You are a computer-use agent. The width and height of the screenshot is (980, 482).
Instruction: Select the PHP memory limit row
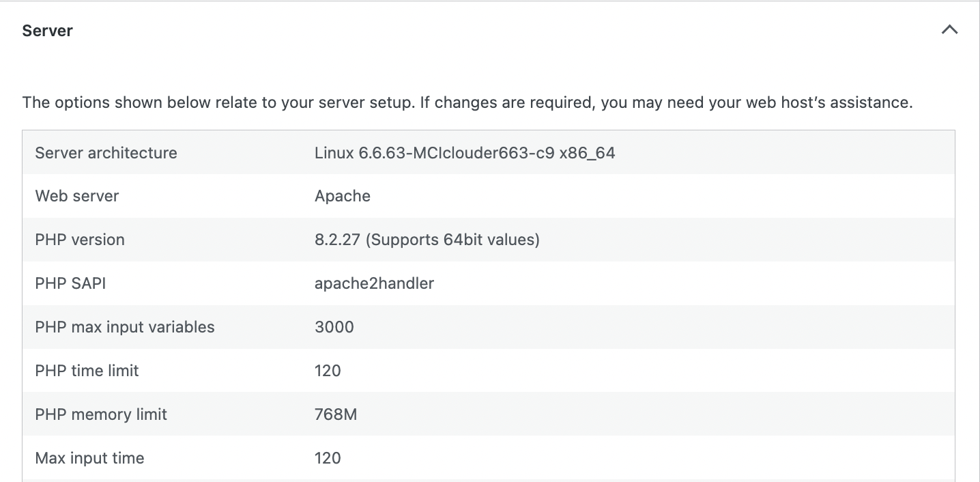click(x=101, y=414)
